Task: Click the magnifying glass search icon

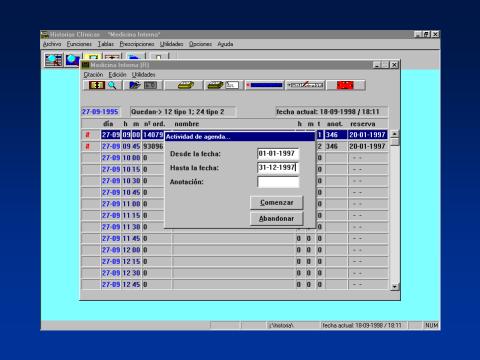Action: (112, 85)
